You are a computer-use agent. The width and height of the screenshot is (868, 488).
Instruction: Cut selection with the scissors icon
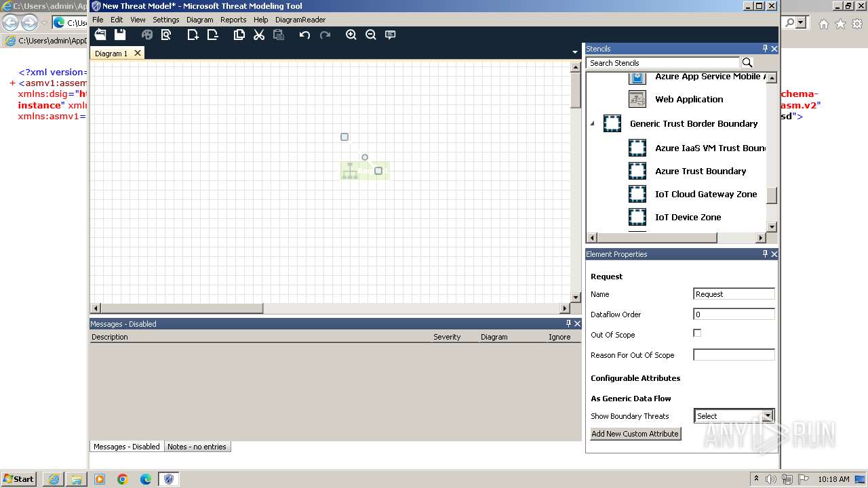[259, 35]
